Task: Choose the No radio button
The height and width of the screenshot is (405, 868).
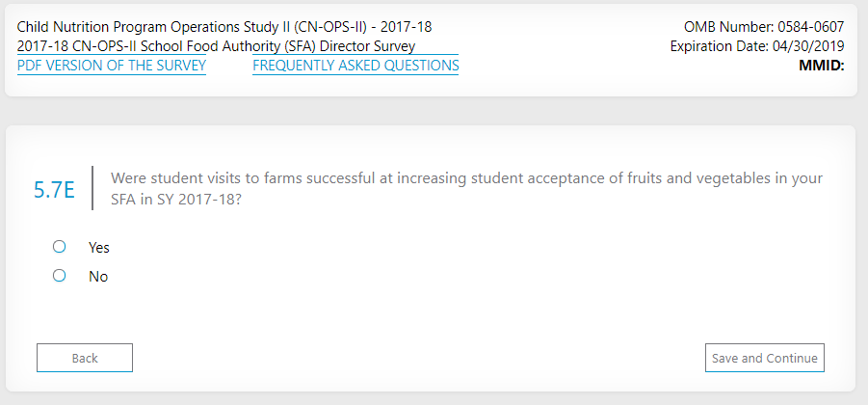Action: pos(60,276)
